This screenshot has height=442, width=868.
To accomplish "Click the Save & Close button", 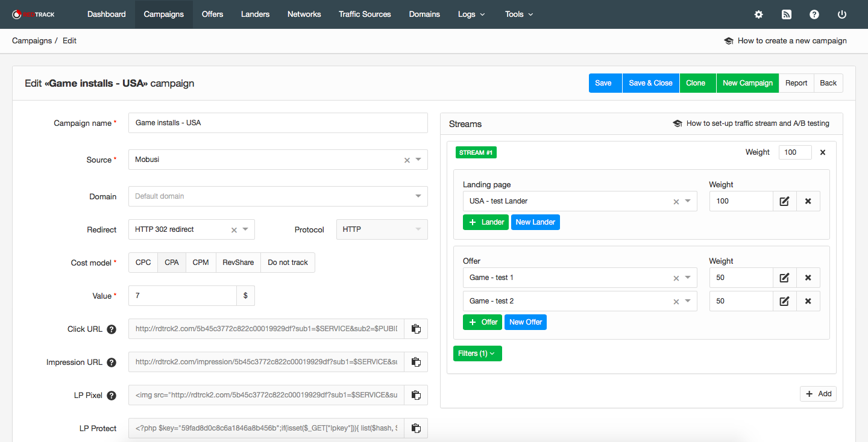I will (x=650, y=83).
